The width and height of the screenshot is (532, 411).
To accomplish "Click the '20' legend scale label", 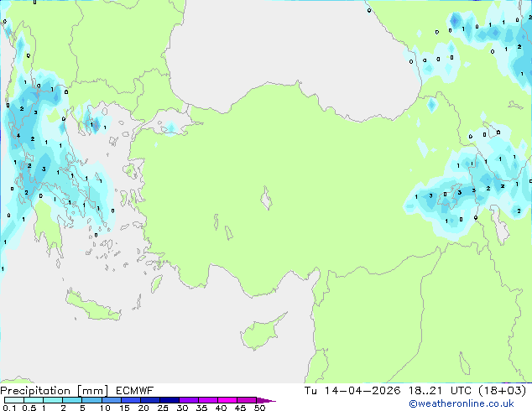I will [143, 408].
